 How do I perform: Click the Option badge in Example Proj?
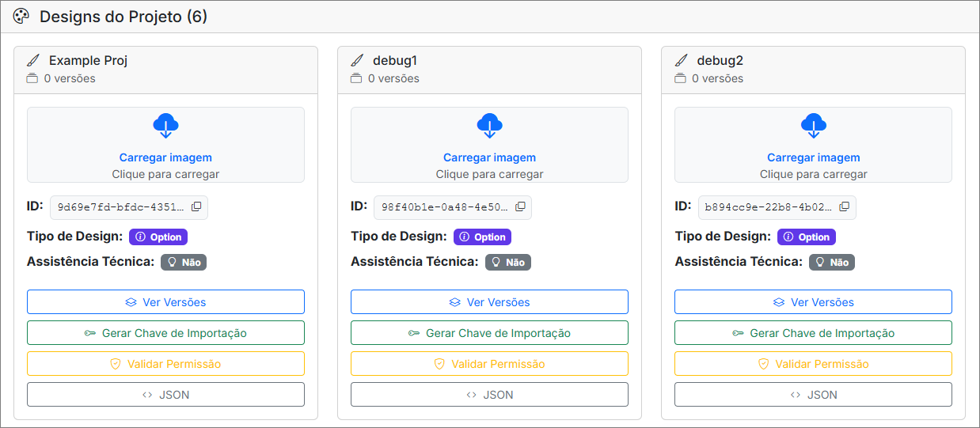click(158, 237)
